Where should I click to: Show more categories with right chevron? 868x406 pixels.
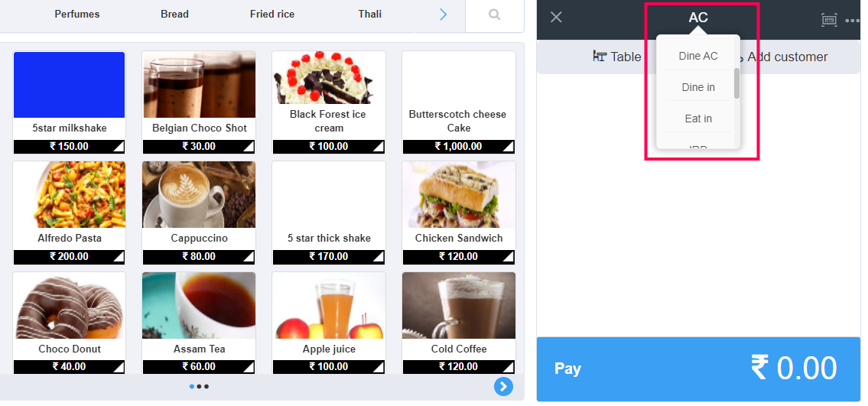click(x=443, y=15)
